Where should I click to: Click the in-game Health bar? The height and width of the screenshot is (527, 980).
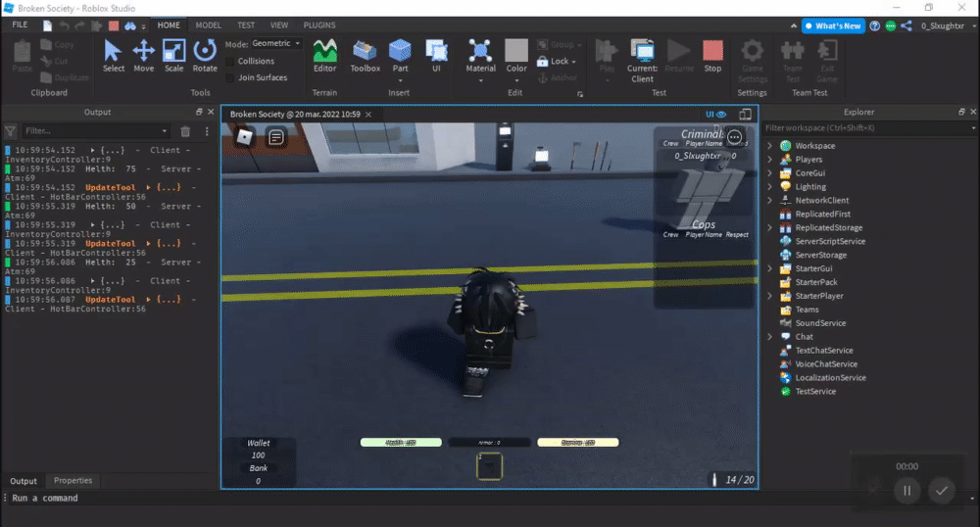tap(401, 443)
